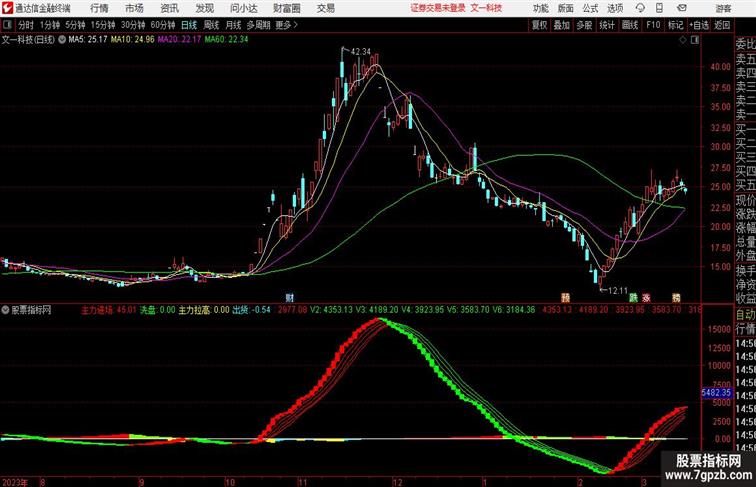
Task: Open the 发现 menu
Action: pos(204,8)
